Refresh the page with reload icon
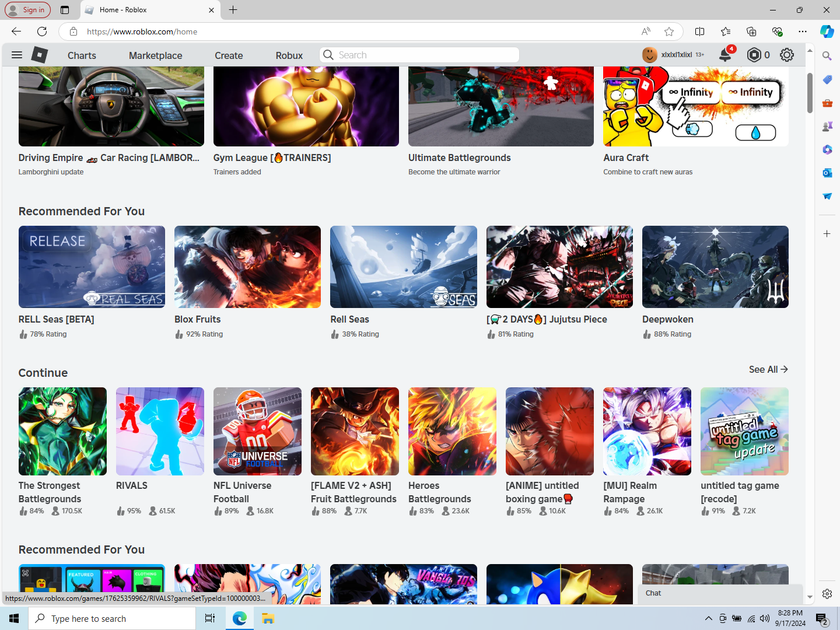This screenshot has width=840, height=630. pos(42,32)
